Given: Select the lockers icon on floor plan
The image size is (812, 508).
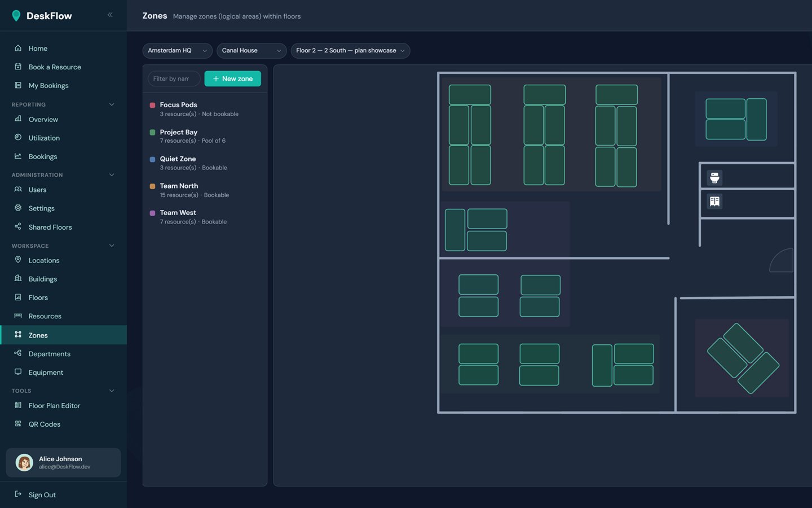Looking at the screenshot, I should [714, 202].
